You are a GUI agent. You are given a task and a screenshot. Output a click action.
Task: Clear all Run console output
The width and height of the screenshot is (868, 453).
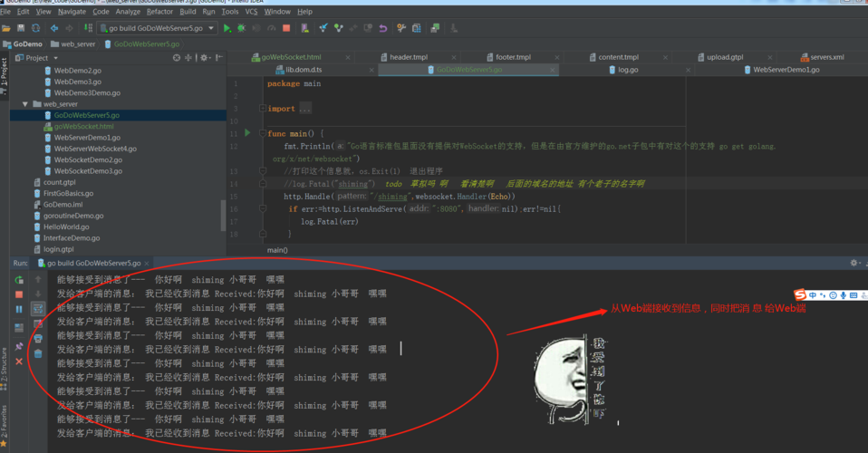pos(38,353)
